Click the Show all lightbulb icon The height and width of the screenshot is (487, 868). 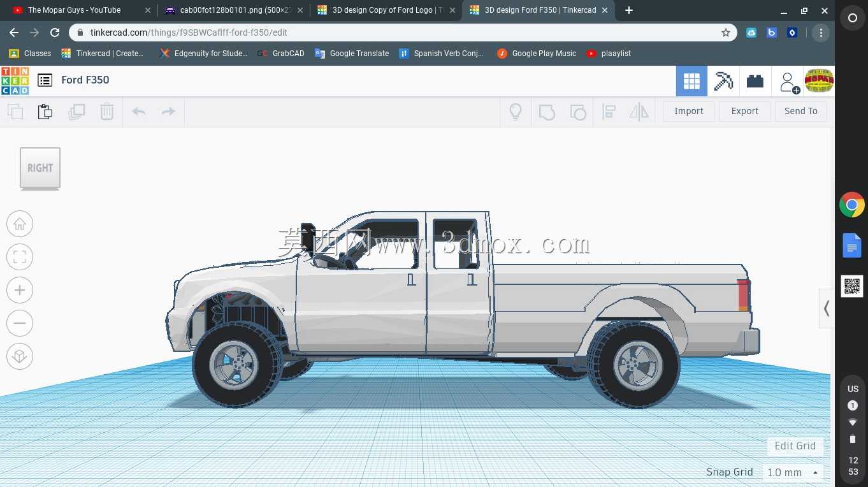pos(516,112)
